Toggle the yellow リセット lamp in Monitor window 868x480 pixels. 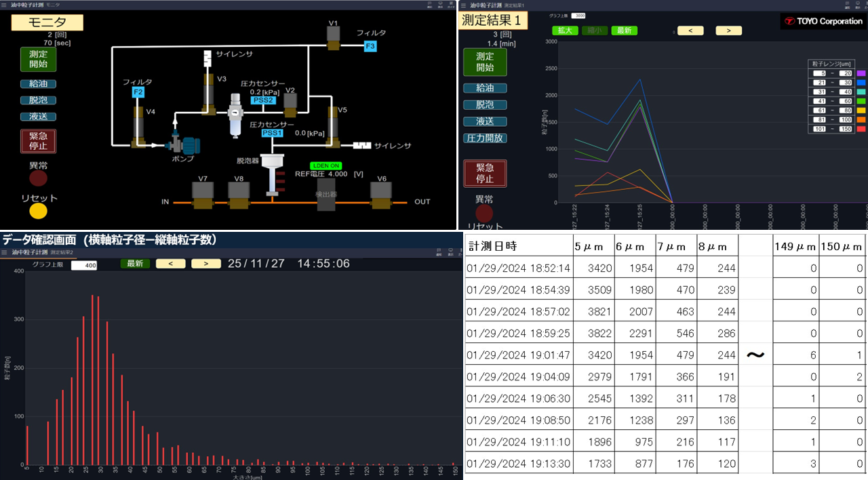pyautogui.click(x=39, y=211)
